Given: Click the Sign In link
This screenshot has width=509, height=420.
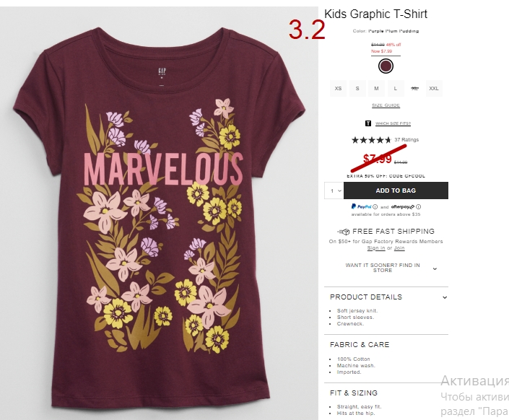Looking at the screenshot, I should [376, 248].
